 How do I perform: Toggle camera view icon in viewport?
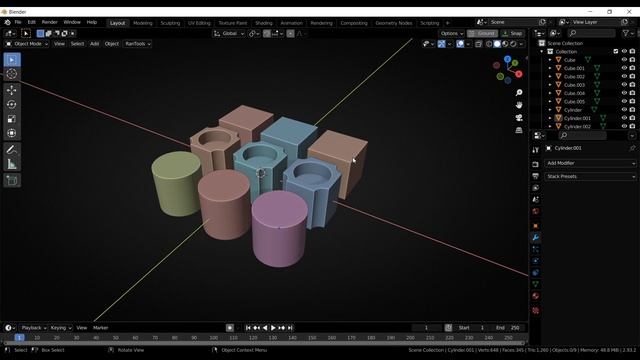(519, 118)
